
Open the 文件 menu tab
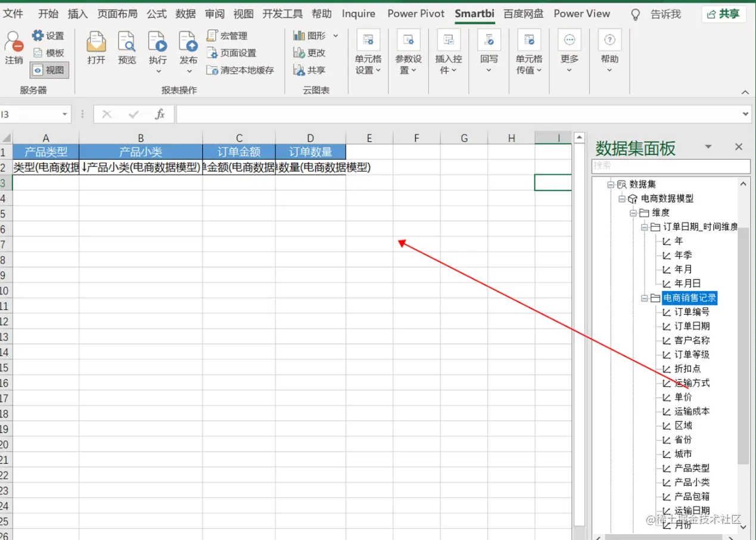click(14, 14)
